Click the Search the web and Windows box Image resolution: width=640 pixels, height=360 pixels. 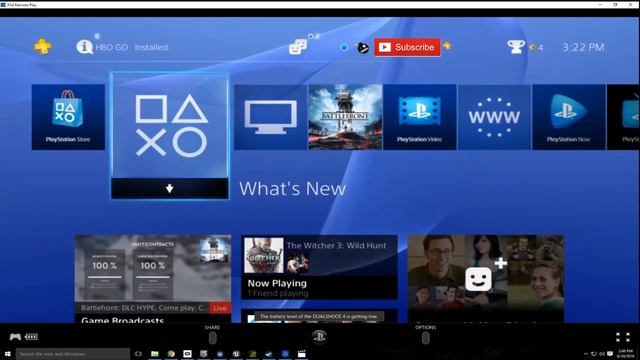[x=73, y=354]
